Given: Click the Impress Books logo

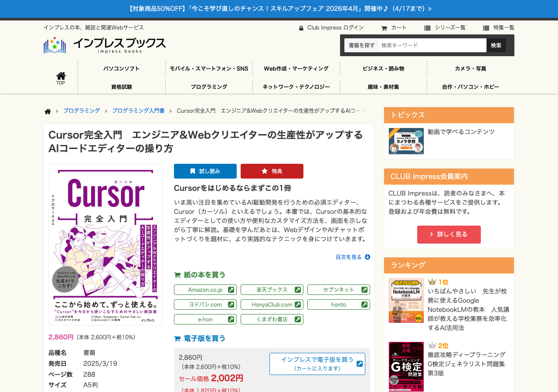Looking at the screenshot, I should coord(105,45).
